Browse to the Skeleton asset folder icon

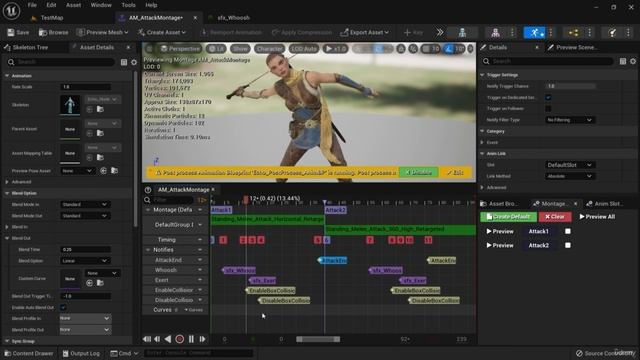[100, 109]
